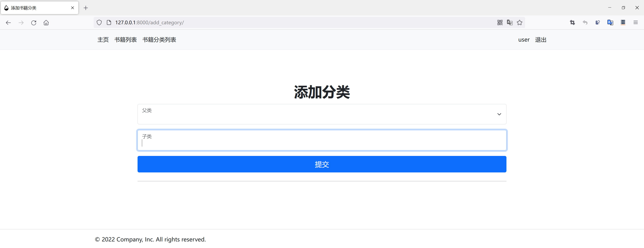Open the QR code icon in address bar
Screen dimensions: 644x248
pyautogui.click(x=500, y=22)
